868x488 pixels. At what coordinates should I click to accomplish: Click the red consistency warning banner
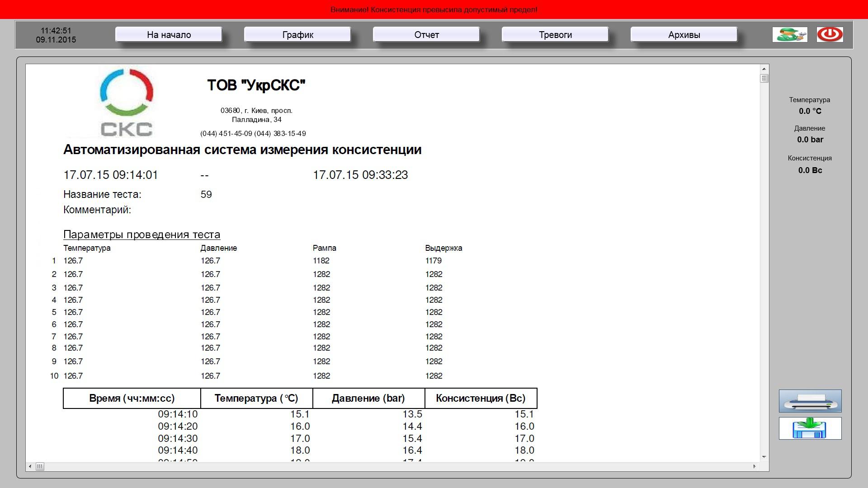click(434, 9)
